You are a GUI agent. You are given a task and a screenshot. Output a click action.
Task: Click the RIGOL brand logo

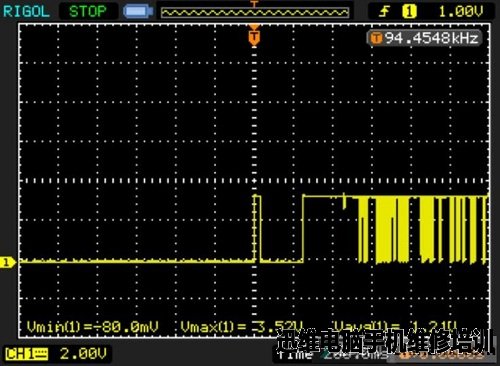pyautogui.click(x=26, y=12)
